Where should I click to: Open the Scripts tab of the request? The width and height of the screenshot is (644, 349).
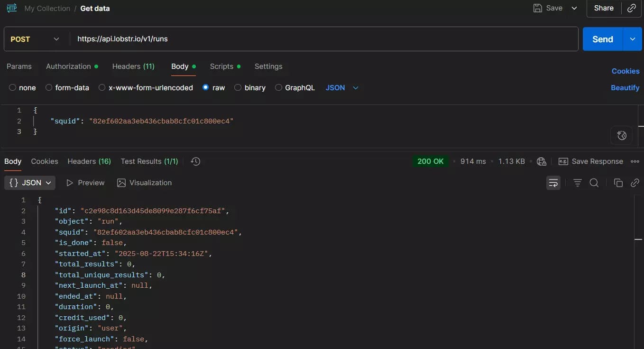221,66
